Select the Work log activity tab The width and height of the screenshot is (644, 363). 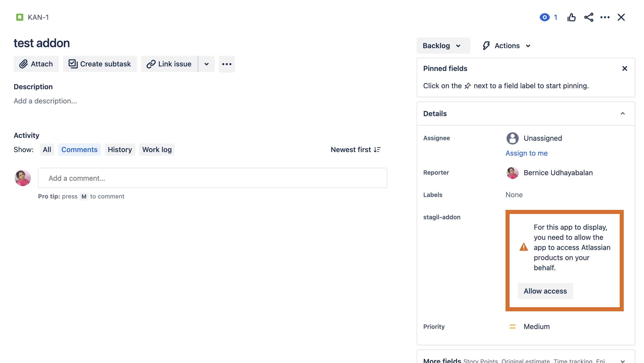pos(157,150)
